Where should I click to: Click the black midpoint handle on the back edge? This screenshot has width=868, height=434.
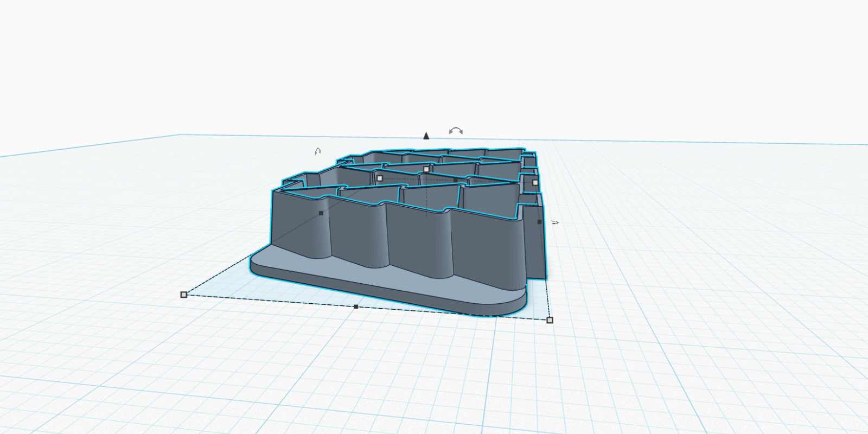point(455,180)
